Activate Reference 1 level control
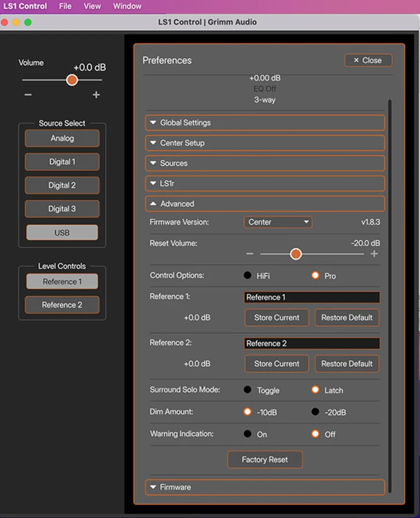The width and height of the screenshot is (420, 518). (x=62, y=281)
